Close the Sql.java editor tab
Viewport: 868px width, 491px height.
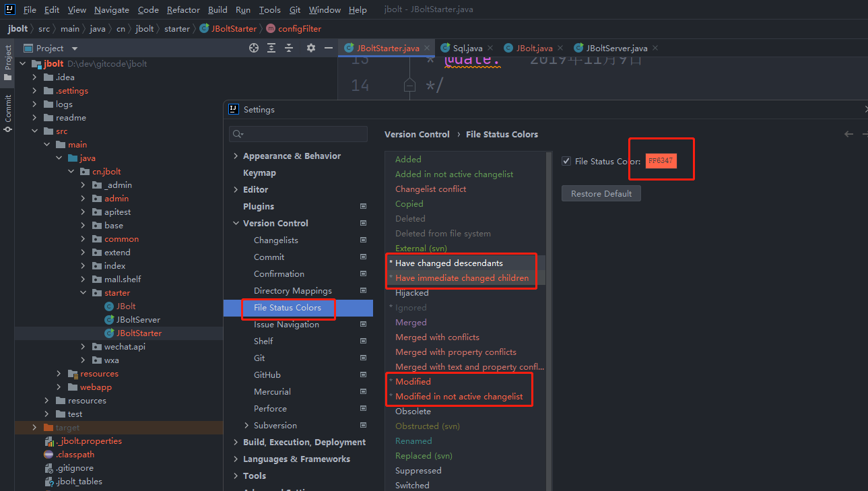point(490,48)
